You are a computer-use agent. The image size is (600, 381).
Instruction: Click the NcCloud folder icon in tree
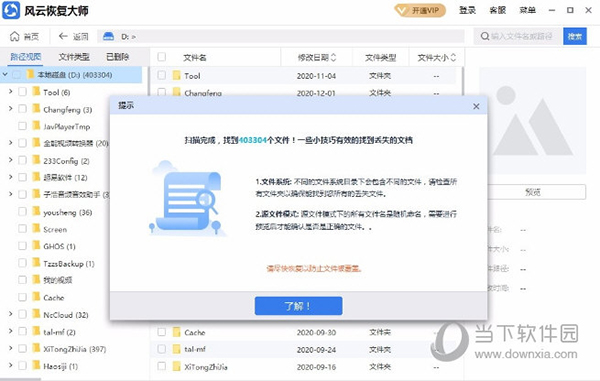36,314
